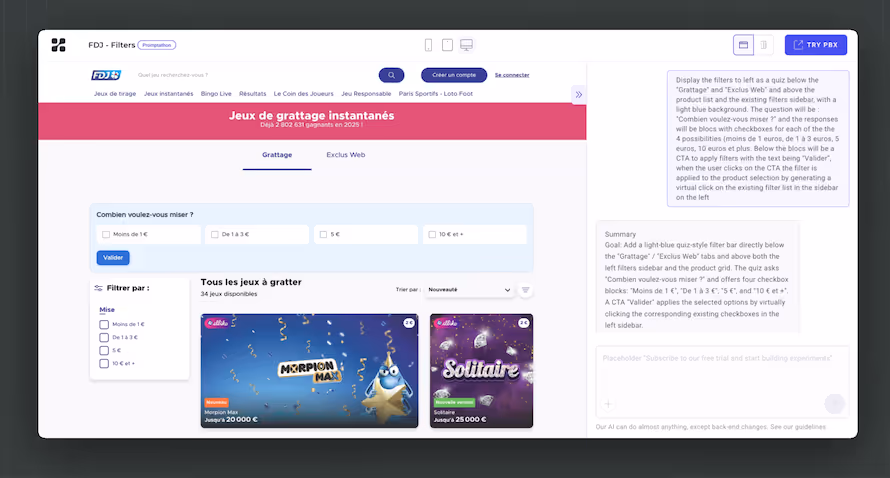Click the Valider button
Image resolution: width=890 pixels, height=478 pixels.
[113, 258]
